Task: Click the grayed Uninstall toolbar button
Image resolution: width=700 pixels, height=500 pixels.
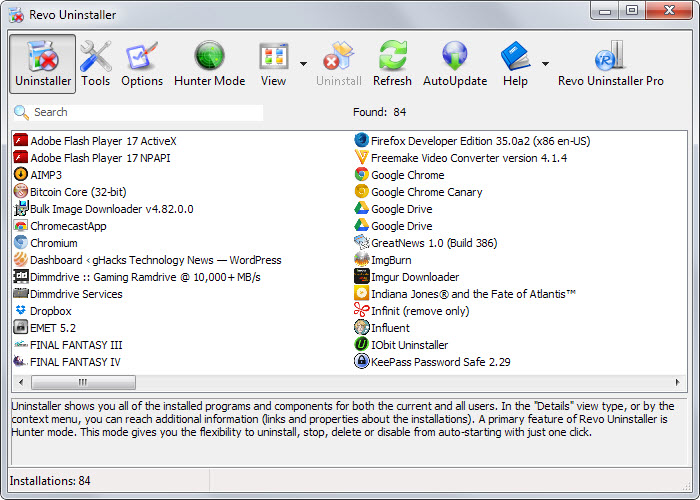Action: (339, 64)
